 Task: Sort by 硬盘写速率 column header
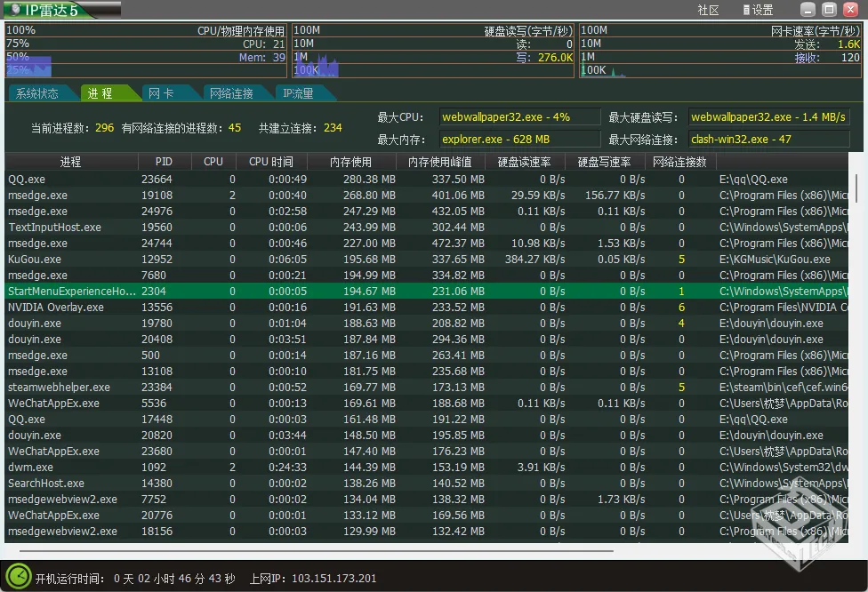pos(605,162)
